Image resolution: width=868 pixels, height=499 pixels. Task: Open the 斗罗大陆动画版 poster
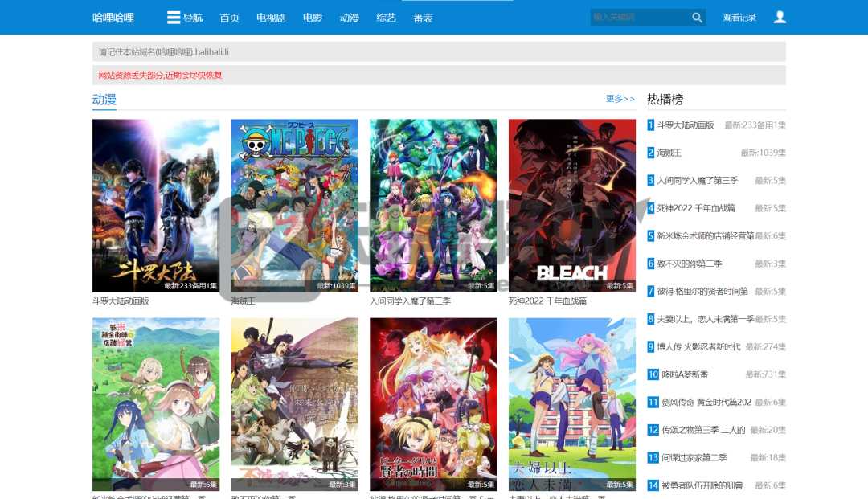click(156, 205)
